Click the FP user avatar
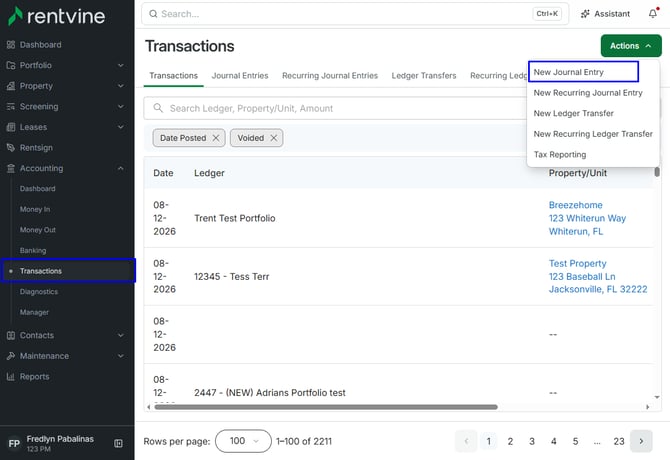 tap(14, 443)
